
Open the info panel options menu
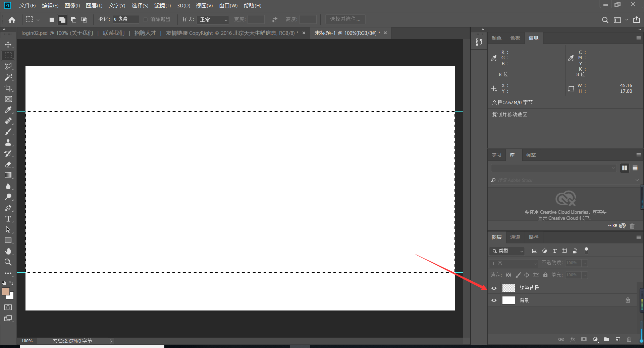click(x=638, y=38)
